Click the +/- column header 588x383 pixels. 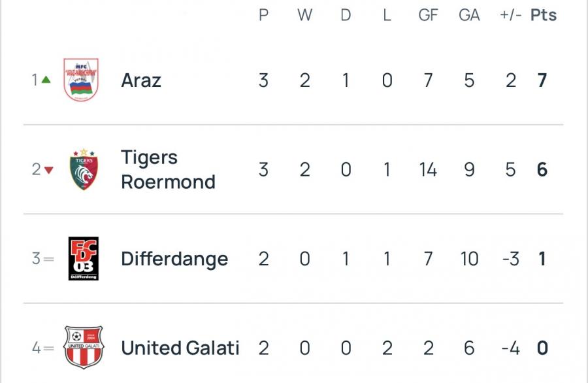tap(510, 15)
